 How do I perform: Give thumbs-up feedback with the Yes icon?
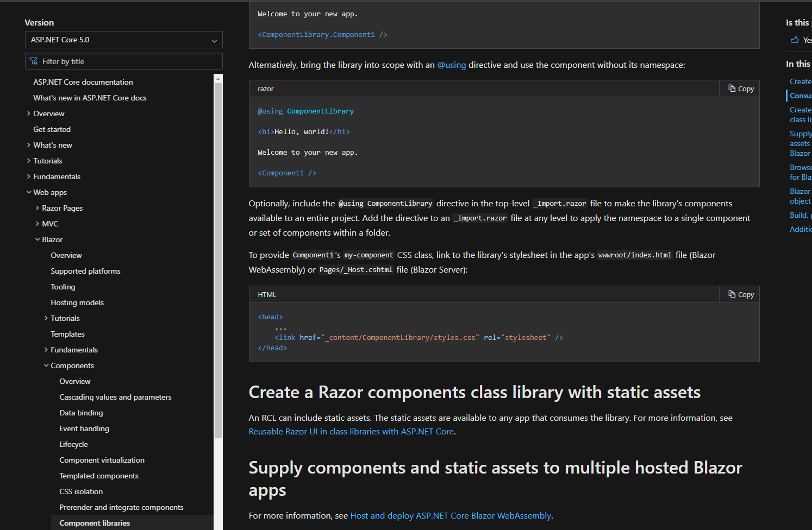point(795,39)
